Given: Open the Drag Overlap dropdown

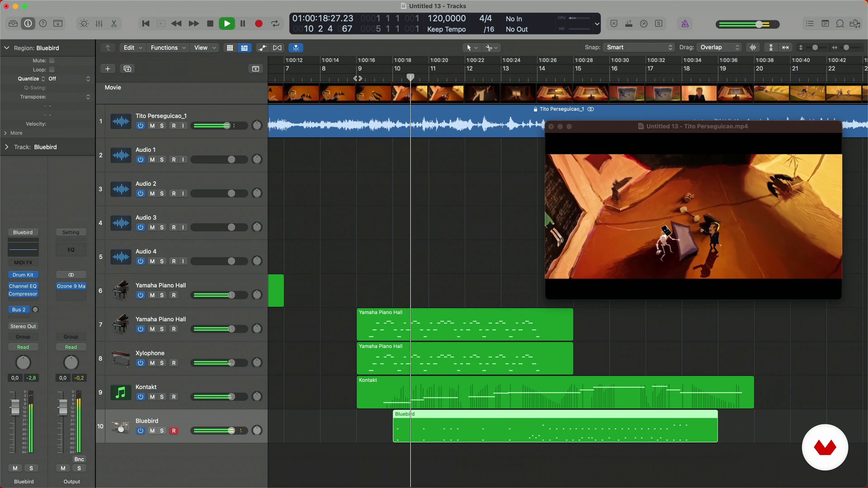Looking at the screenshot, I should (x=719, y=47).
